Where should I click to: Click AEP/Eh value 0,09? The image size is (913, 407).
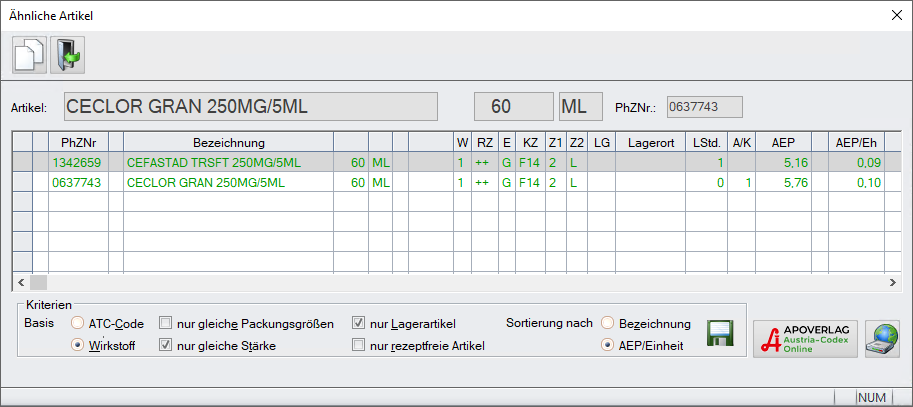[x=857, y=163]
